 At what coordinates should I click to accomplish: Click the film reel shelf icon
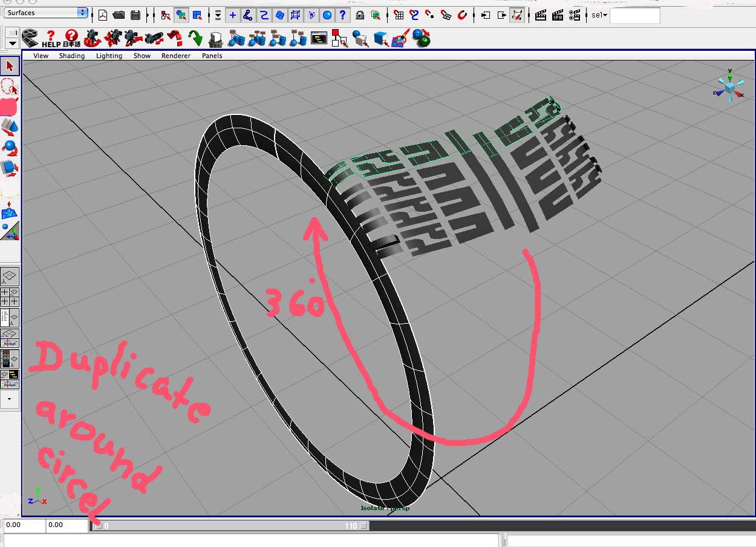point(30,39)
